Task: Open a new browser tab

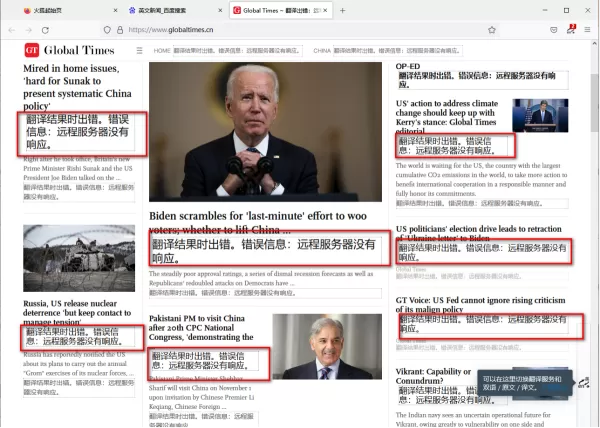Action: pyautogui.click(x=342, y=10)
